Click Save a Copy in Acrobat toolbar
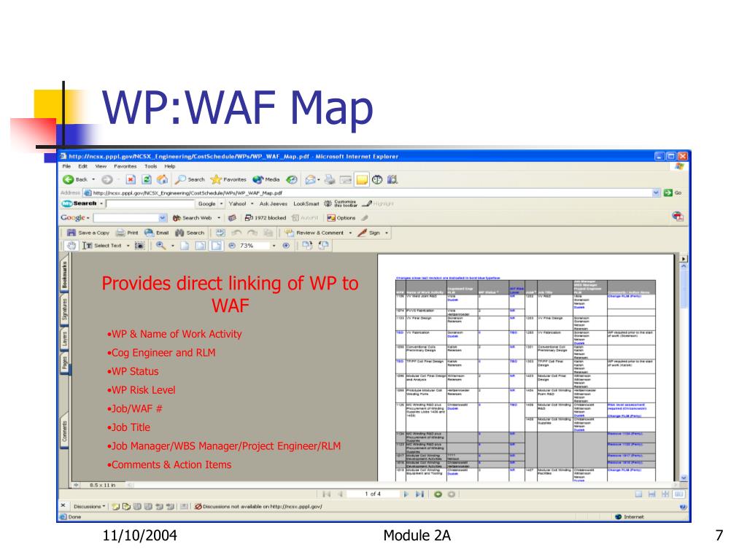The width and height of the screenshot is (747, 560). pos(88,233)
